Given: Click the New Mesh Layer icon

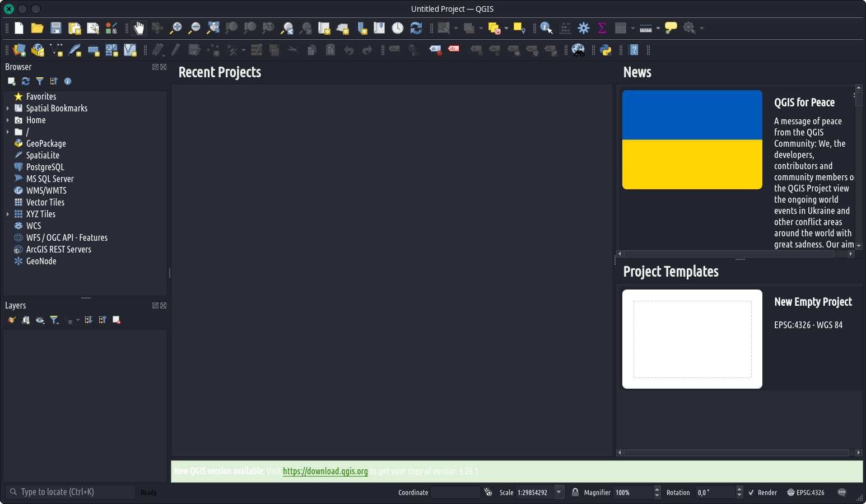Looking at the screenshot, I should (x=111, y=50).
